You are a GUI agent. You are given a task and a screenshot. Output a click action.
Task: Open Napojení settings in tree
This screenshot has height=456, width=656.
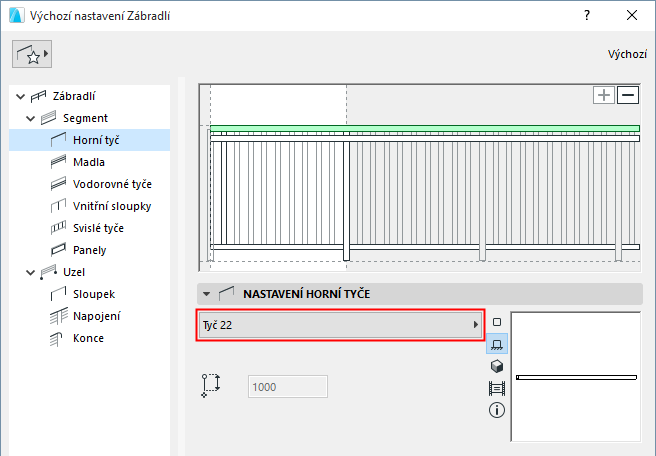(97, 316)
